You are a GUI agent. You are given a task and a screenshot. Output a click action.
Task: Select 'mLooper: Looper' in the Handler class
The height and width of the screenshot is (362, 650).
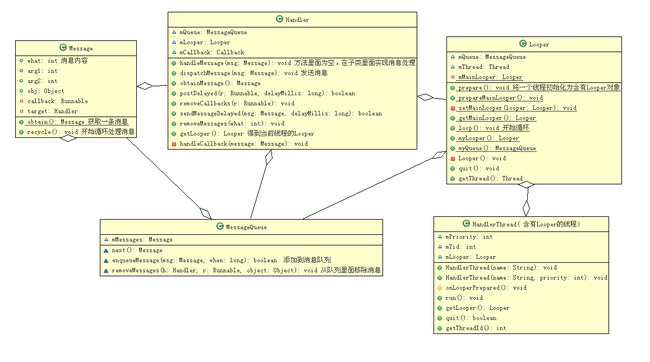(205, 42)
